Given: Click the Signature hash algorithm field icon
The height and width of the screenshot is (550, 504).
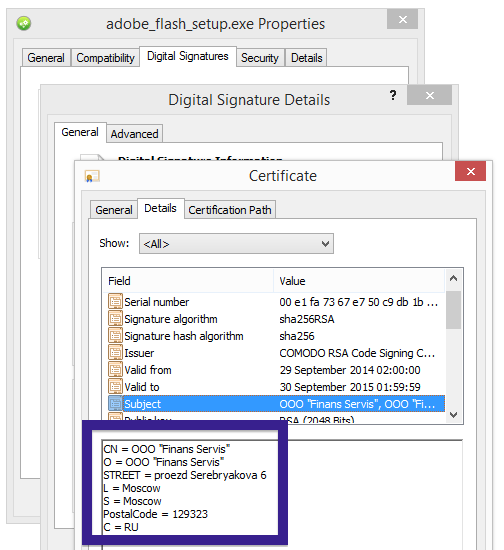Looking at the screenshot, I should [x=115, y=336].
